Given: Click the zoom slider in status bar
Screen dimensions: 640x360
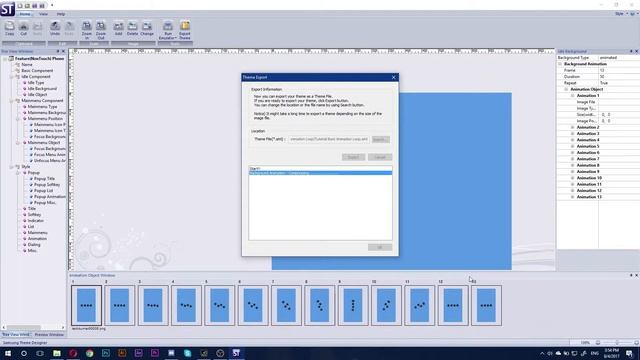Looking at the screenshot, I should (617, 343).
